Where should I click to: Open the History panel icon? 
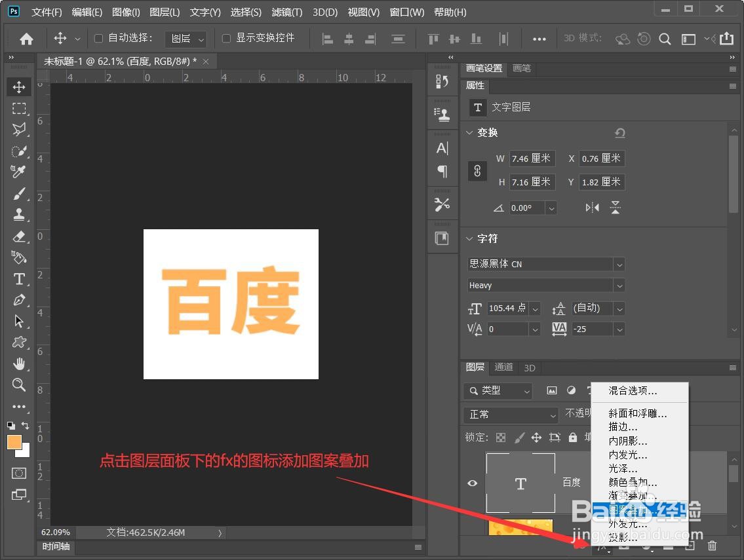[x=442, y=82]
